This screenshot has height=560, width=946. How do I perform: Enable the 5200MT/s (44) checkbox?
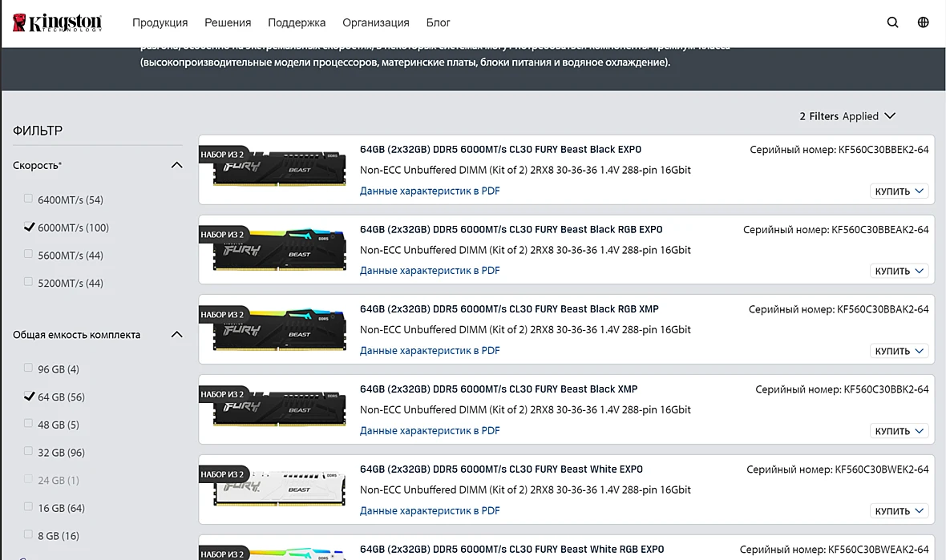pos(28,281)
